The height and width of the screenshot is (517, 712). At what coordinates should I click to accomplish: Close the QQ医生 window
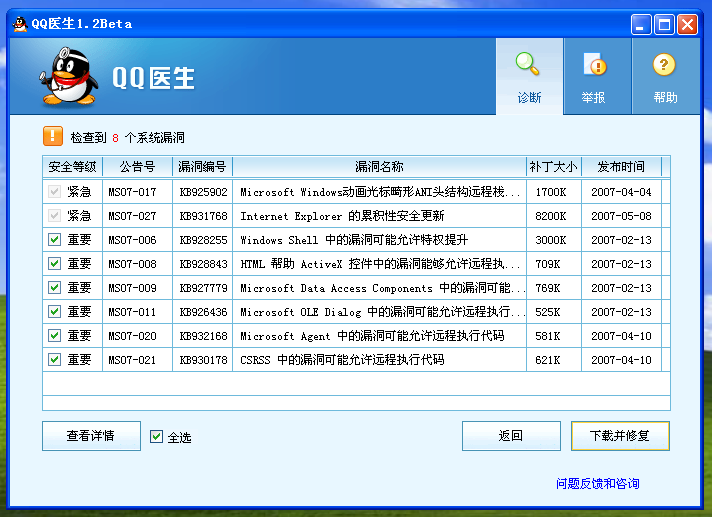687,25
